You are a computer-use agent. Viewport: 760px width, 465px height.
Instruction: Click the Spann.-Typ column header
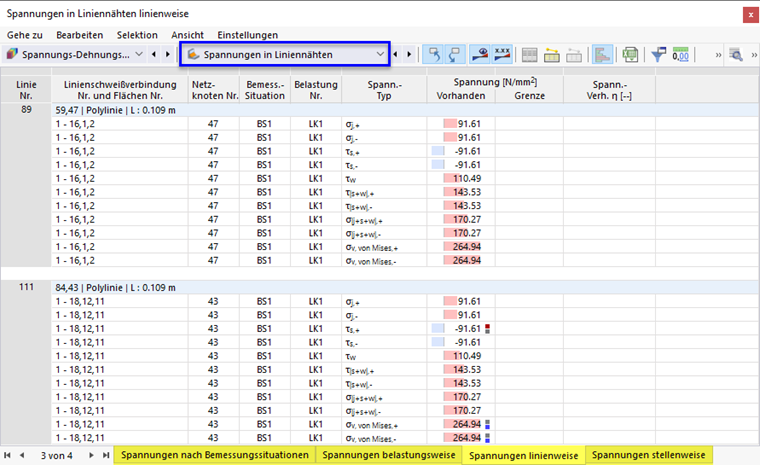(x=384, y=90)
